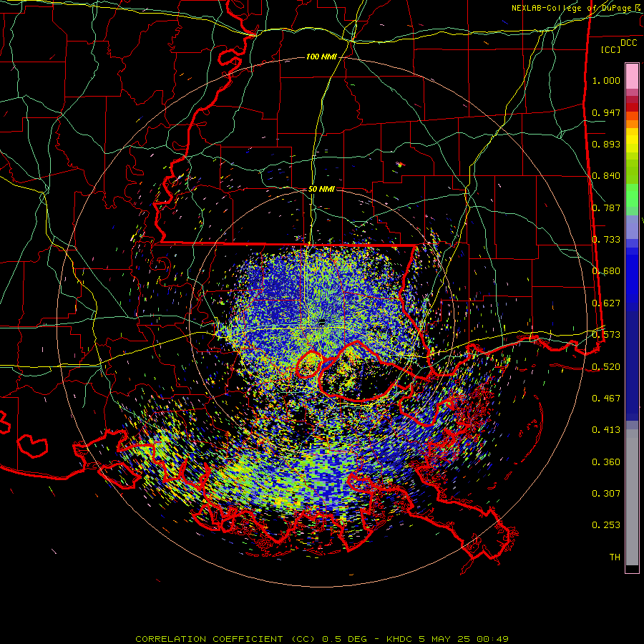Click the 0.893 color scale value

click(x=606, y=144)
